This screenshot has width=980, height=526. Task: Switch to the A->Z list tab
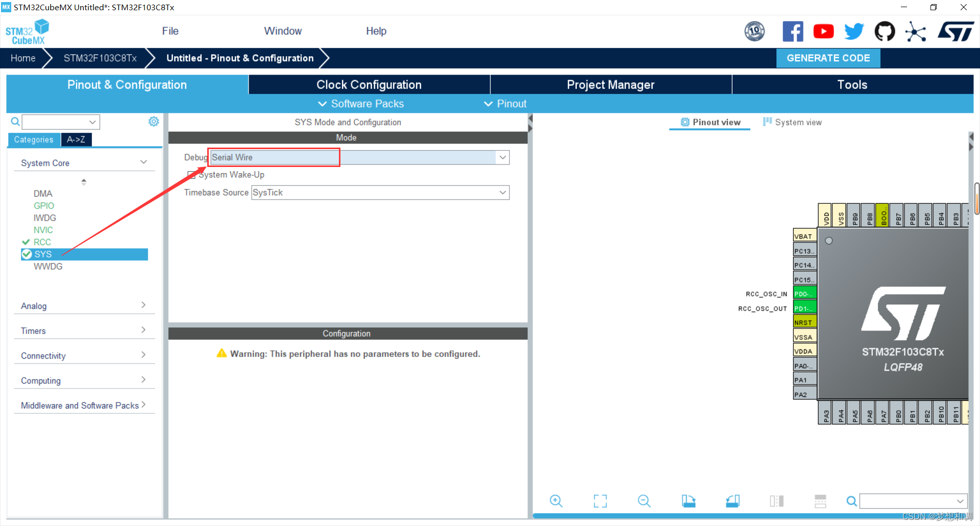pos(76,139)
